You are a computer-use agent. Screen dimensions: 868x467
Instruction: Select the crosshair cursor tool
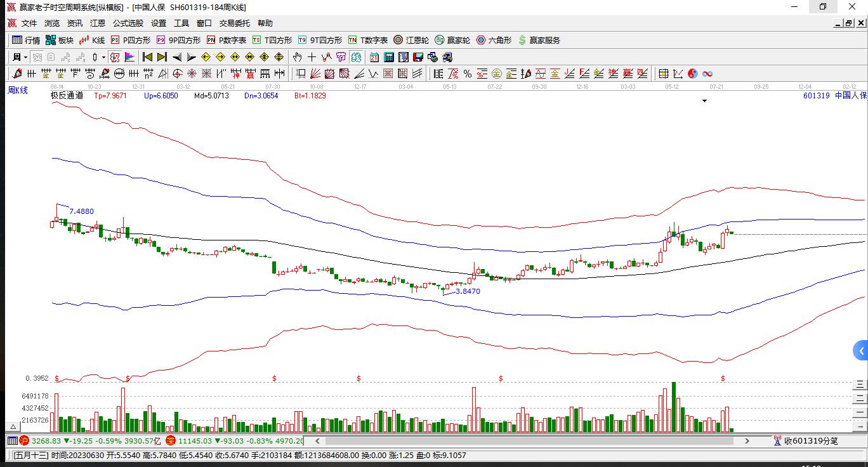coord(312,57)
